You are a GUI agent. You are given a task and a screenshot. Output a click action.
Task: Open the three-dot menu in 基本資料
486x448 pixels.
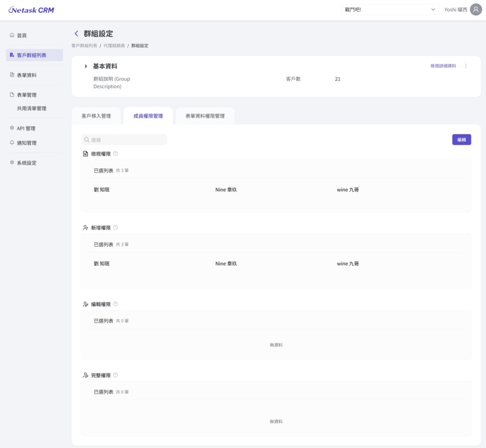point(466,66)
